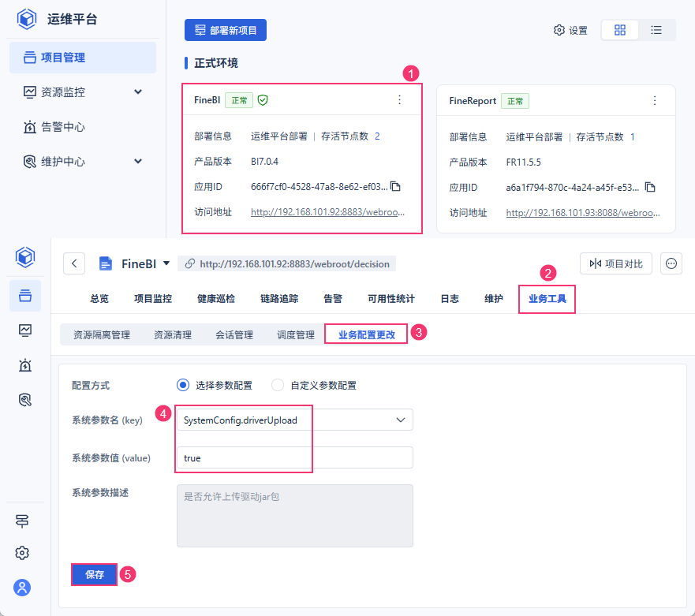Select the 自定义参数配置 radio button
Viewport: 695px width, 616px height.
click(x=278, y=385)
